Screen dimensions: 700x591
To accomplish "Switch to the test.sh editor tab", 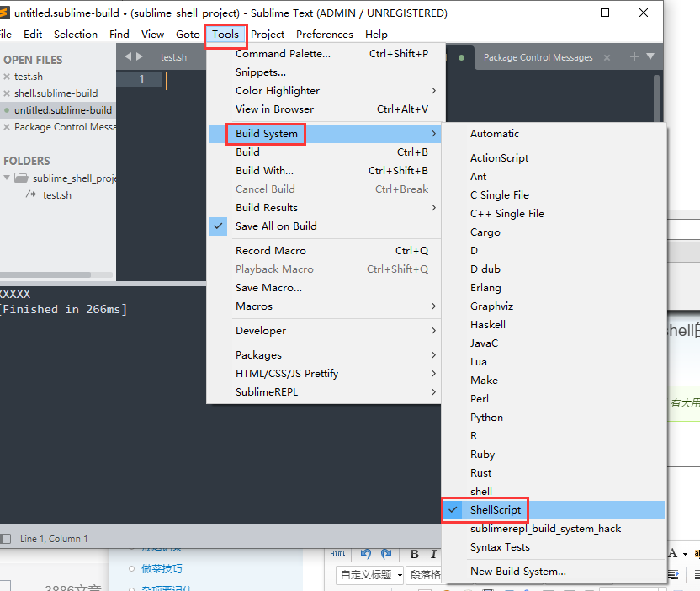I will click(x=173, y=57).
